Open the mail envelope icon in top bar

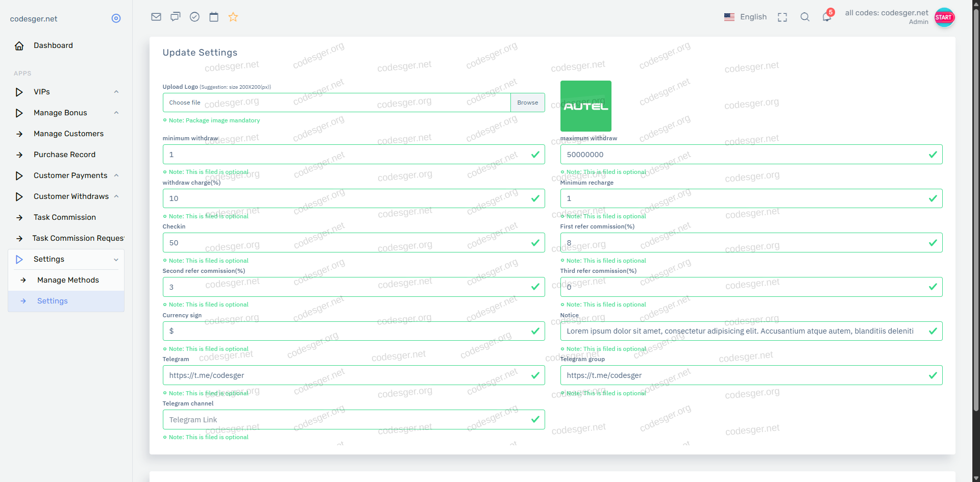(156, 17)
